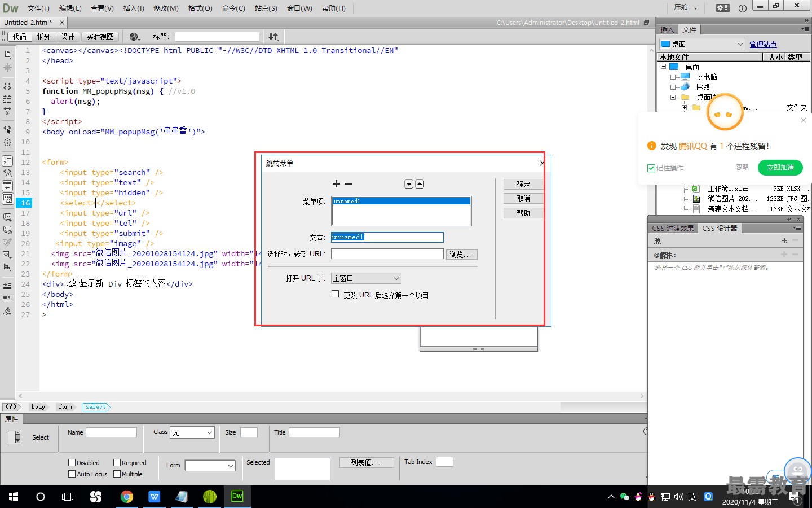
Task: Click the 管理站点 link
Action: point(763,45)
